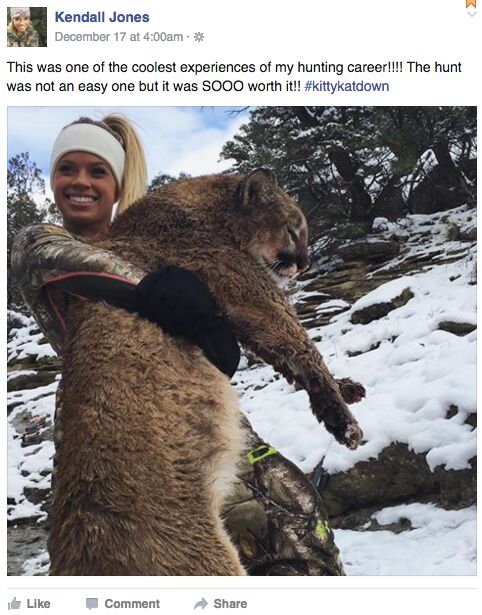Click the thumbs-up Like icon
This screenshot has width=482, height=615.
pos(14,603)
